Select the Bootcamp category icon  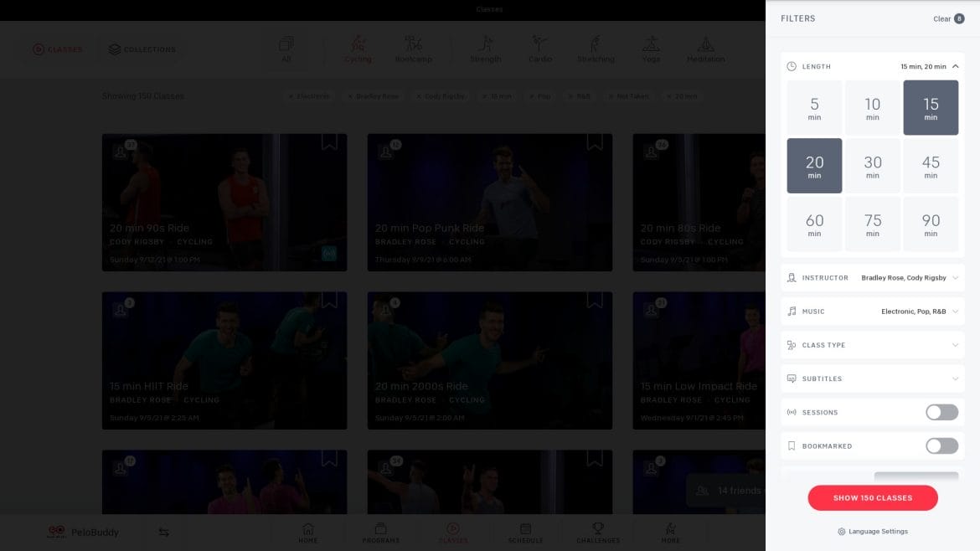(x=413, y=49)
